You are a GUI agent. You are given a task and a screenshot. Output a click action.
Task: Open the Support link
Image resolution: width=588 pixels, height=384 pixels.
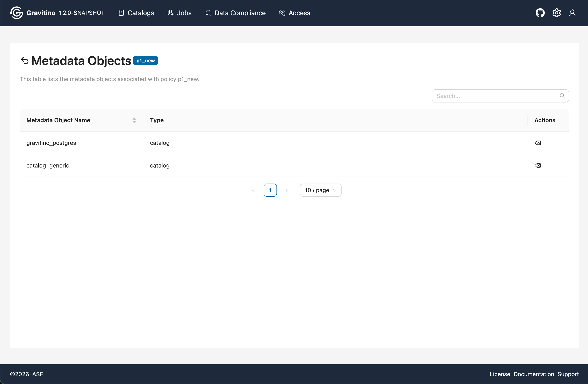coord(568,374)
